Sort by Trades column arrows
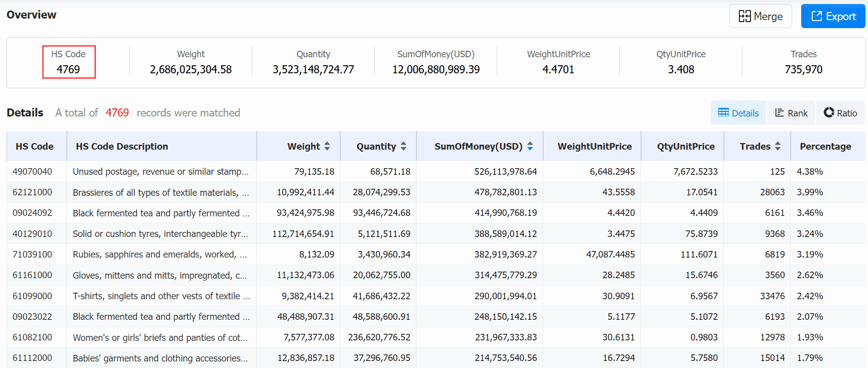 tap(778, 146)
